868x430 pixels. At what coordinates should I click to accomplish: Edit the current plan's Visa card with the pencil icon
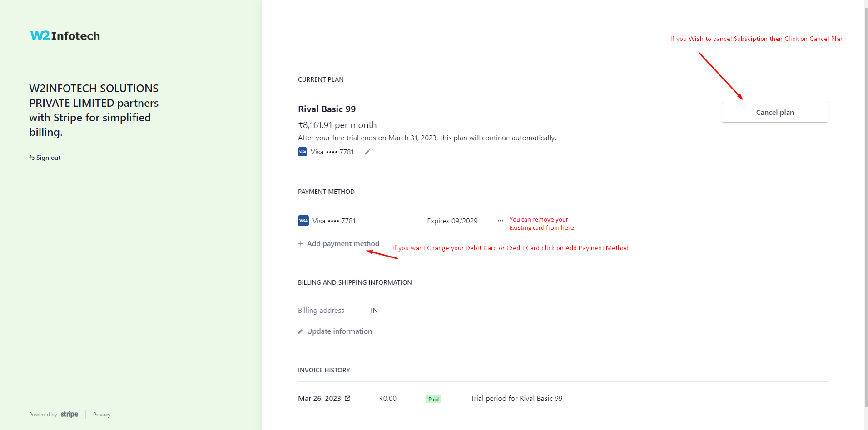(x=367, y=152)
